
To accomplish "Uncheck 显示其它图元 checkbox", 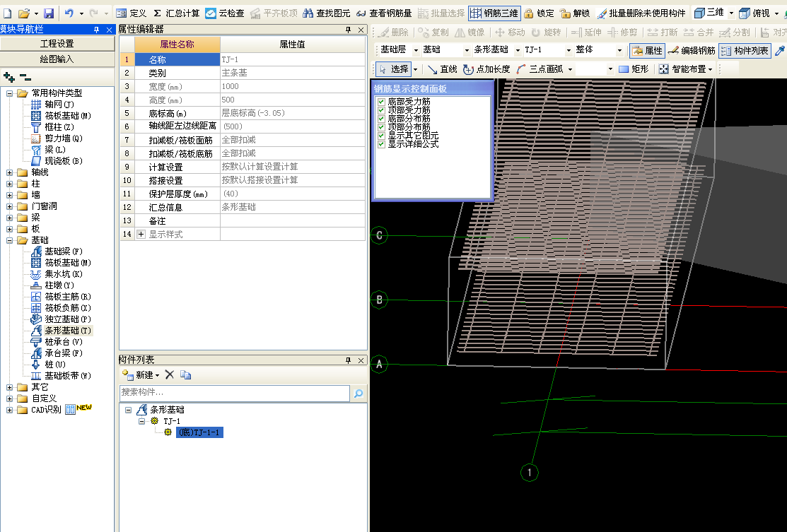I will tap(381, 136).
